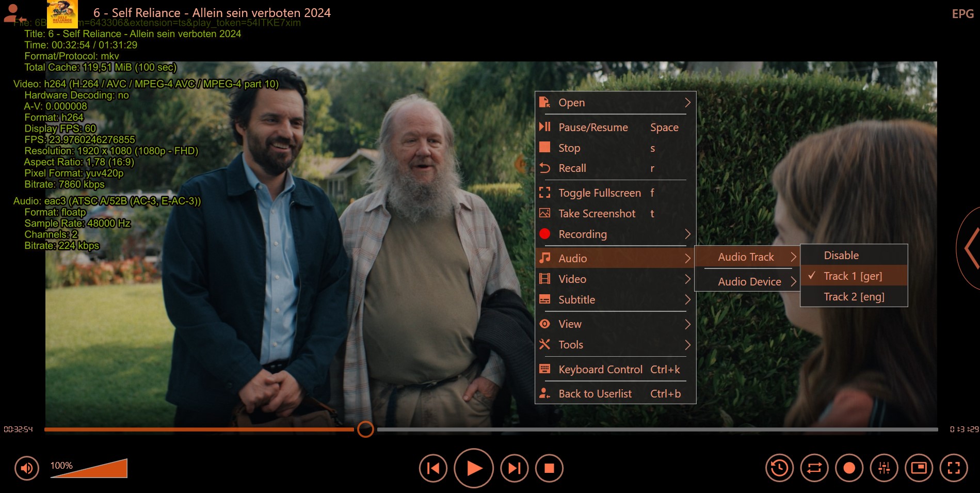This screenshot has height=493, width=980.
Task: Open the equalizer settings sliders icon
Action: 884,468
